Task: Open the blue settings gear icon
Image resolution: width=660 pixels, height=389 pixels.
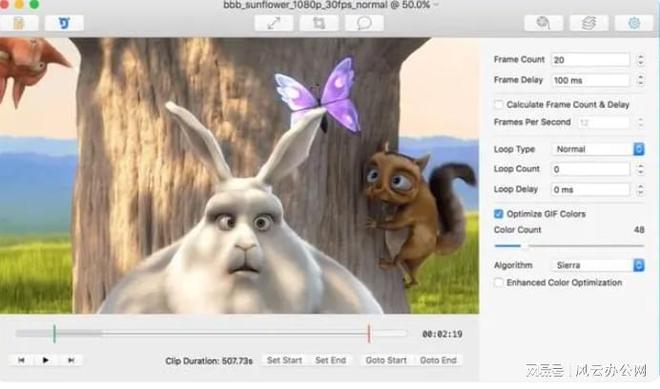Action: pos(634,23)
